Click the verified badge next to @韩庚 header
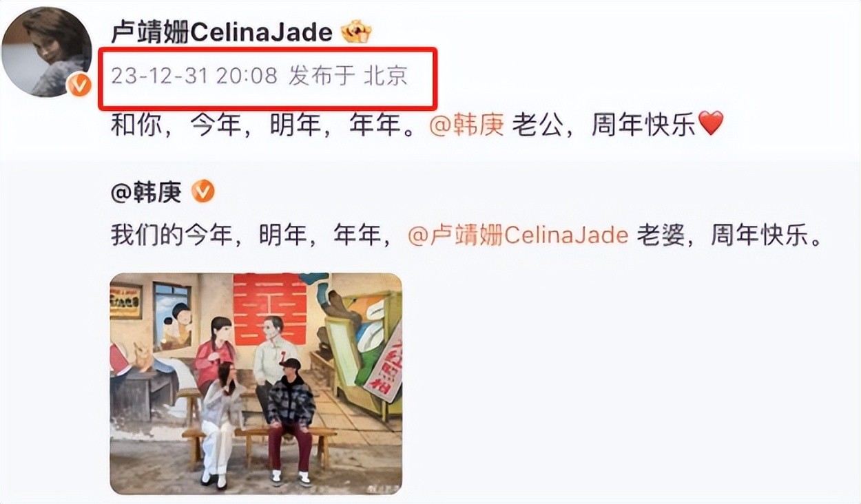This screenshot has height=504, width=861. coord(203,192)
